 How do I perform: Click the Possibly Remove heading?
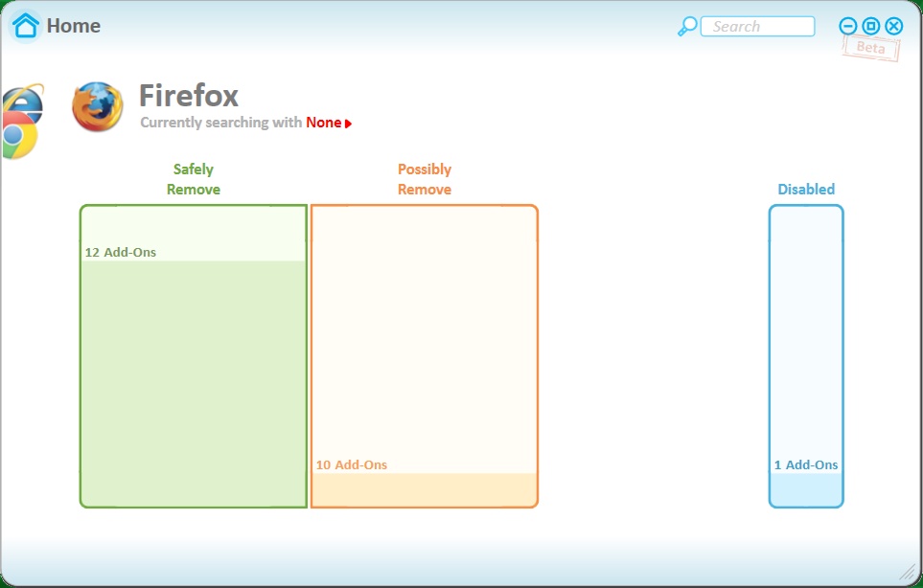point(425,179)
